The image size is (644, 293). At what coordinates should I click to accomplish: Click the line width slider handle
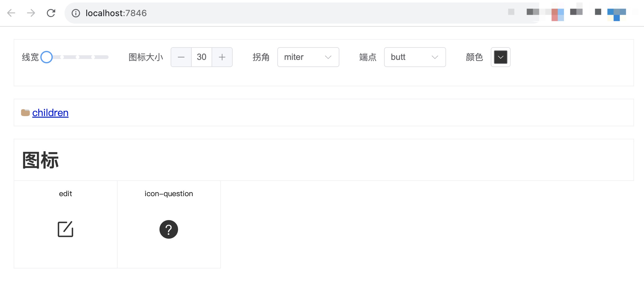coord(47,57)
